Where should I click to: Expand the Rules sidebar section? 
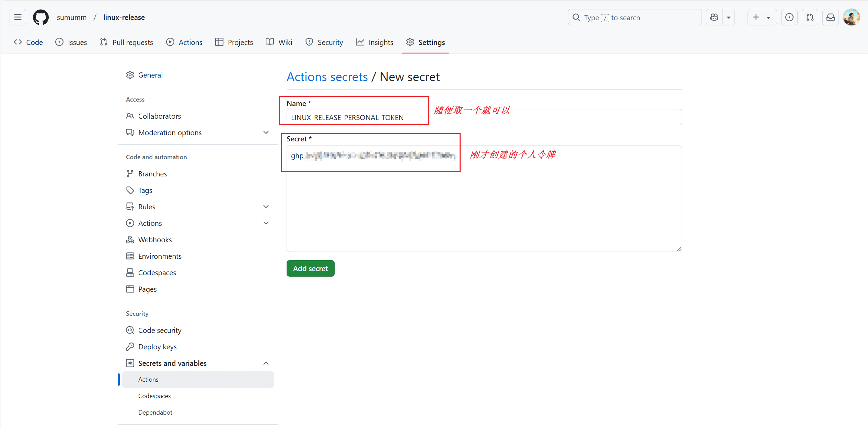click(266, 207)
